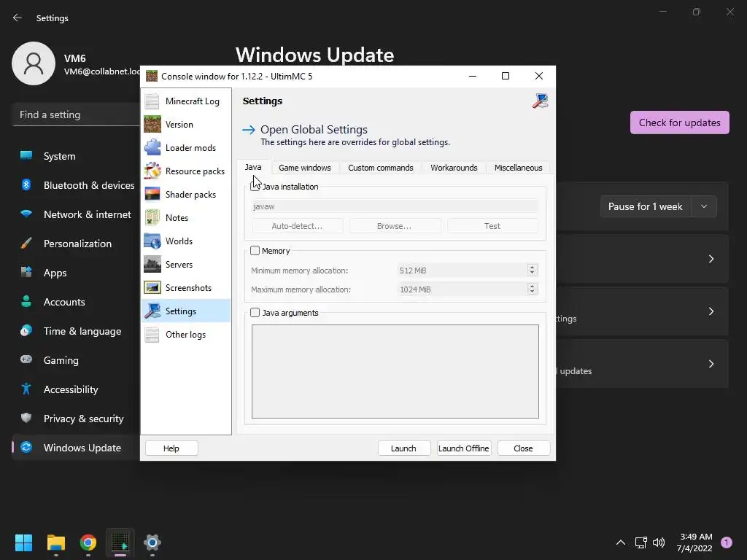Open the Resource packs page icon
Screen dimensions: 747x560
(x=152, y=171)
